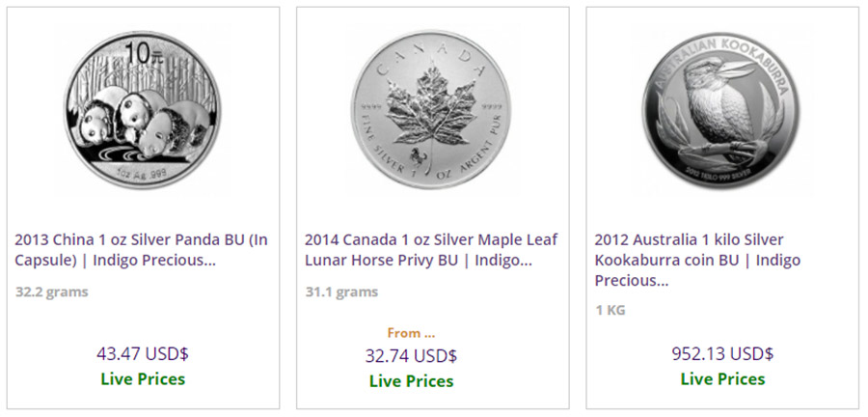This screenshot has width=868, height=417.
Task: Select Live Prices under the Maple Leaf coin
Action: 411,381
